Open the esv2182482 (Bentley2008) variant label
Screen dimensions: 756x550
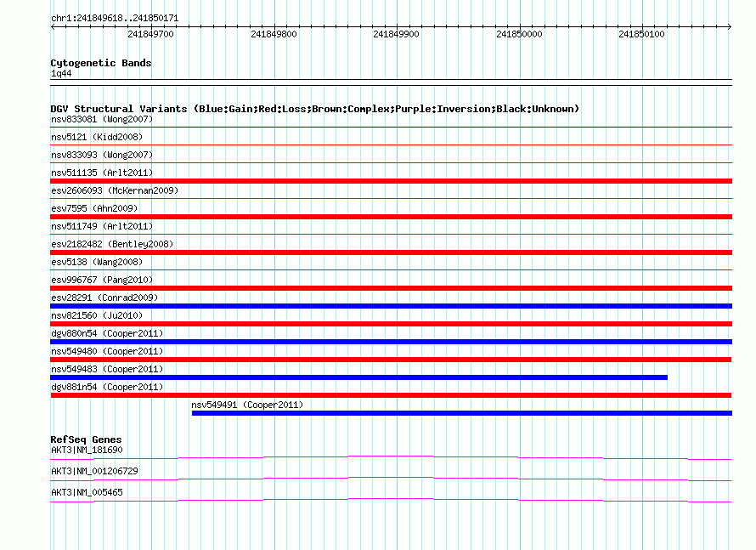click(112, 244)
